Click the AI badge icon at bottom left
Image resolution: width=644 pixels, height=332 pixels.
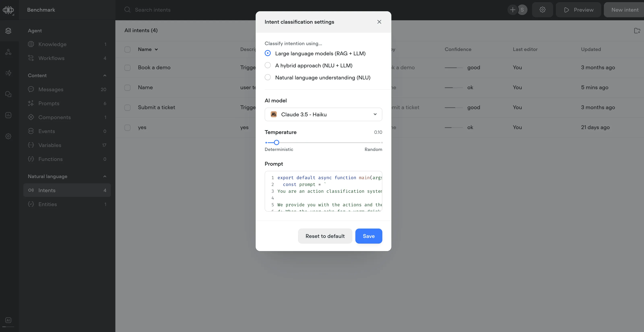[x=8, y=320]
